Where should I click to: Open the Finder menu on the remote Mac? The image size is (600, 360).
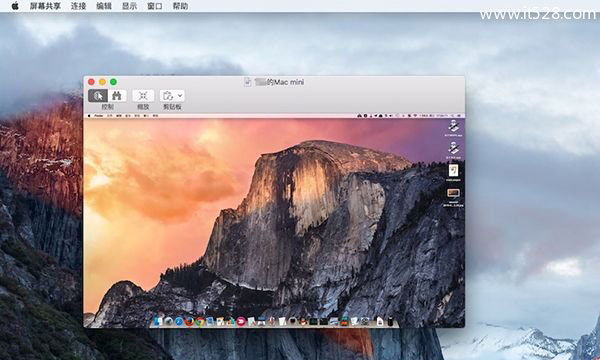pos(99,116)
